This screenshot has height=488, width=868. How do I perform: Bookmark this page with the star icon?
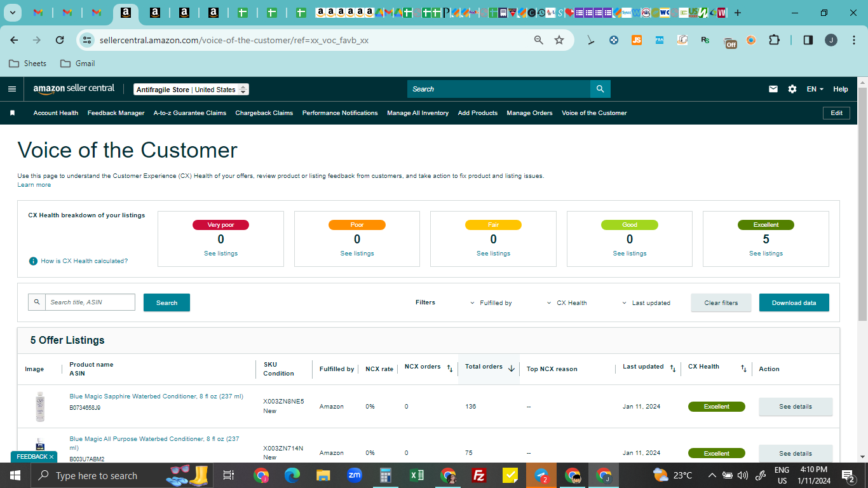[x=559, y=40]
